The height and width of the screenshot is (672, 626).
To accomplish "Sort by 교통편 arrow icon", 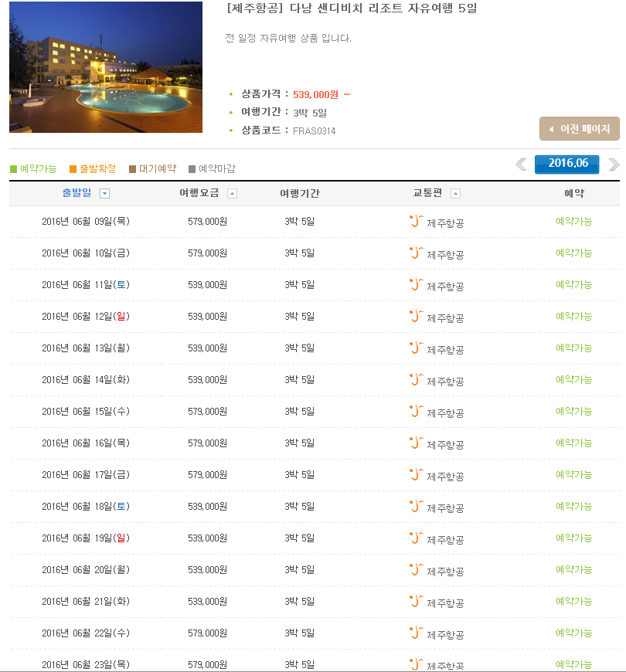I will tap(455, 194).
